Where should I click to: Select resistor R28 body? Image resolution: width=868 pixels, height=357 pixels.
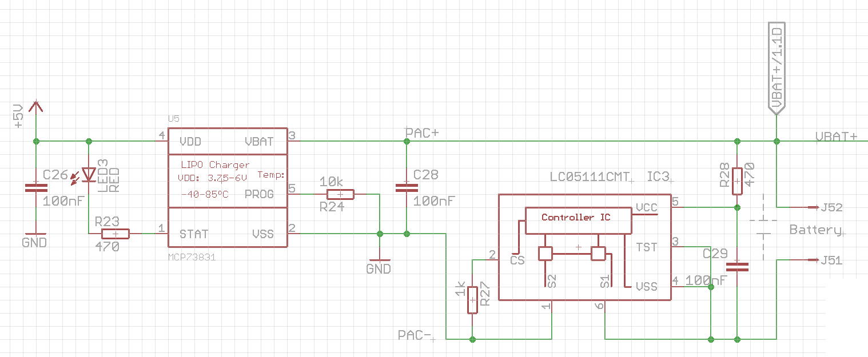737,182
